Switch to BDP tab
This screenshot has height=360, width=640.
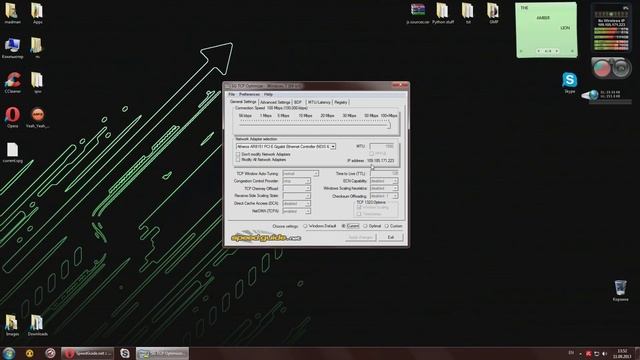(x=298, y=102)
